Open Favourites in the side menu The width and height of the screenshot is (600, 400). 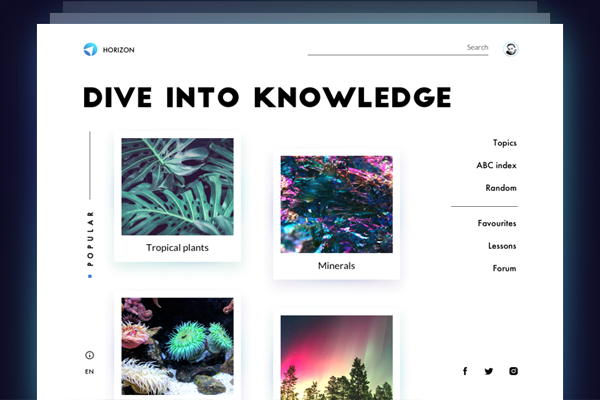pyautogui.click(x=497, y=223)
